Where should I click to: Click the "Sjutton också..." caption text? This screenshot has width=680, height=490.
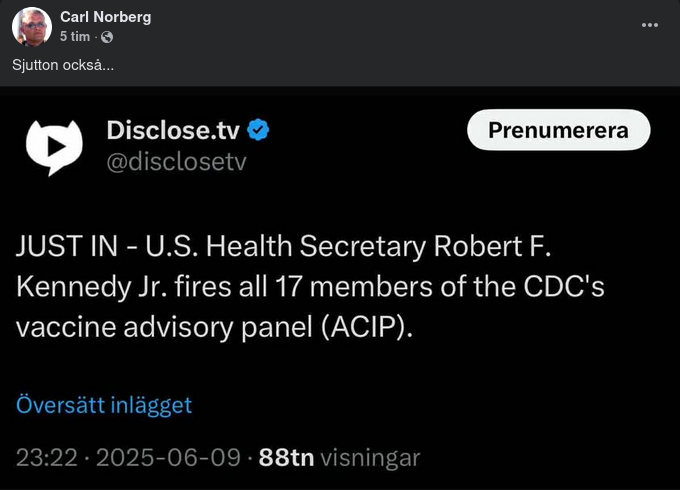pos(62,65)
